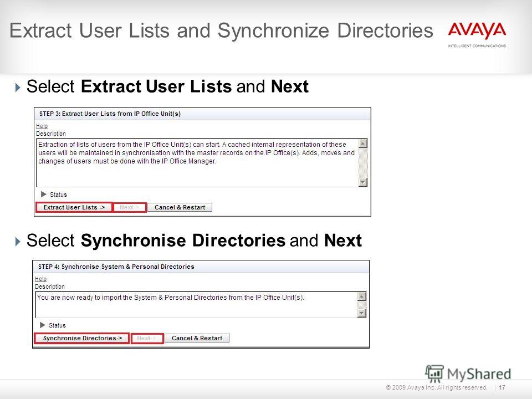
Task: Click Cancel & Restart in Step 3 panel
Action: pos(180,207)
